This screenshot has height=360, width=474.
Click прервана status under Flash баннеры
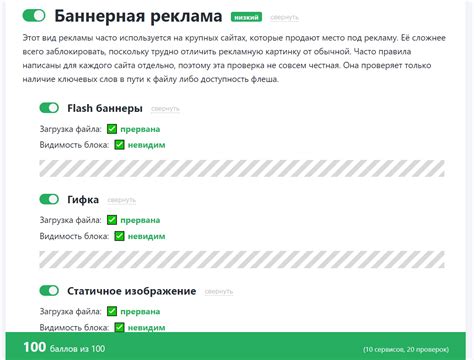(140, 129)
